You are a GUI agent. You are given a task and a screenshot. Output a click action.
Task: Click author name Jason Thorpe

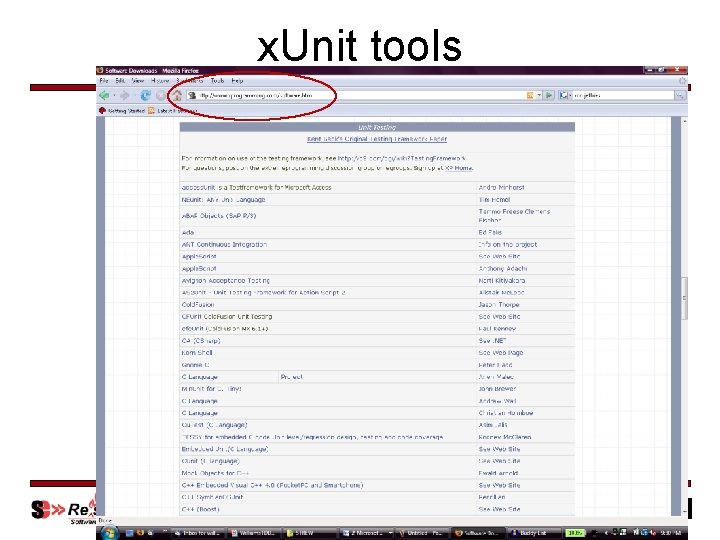pos(499,304)
